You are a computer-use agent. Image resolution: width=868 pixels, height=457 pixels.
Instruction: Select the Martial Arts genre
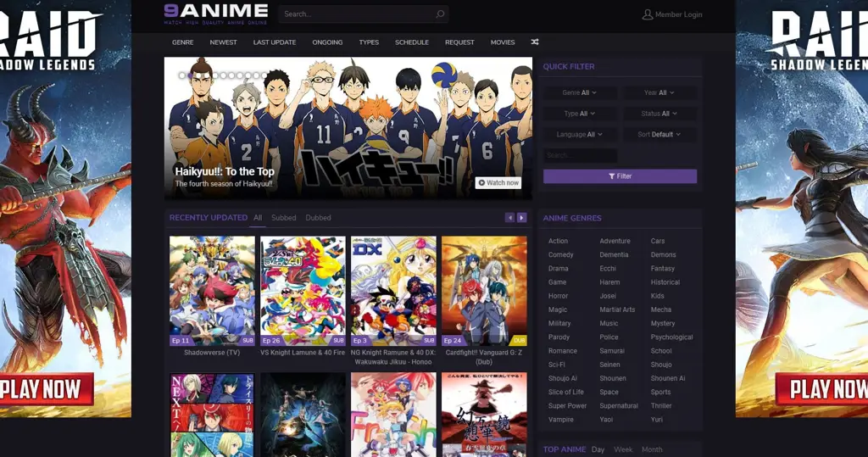[x=617, y=309]
